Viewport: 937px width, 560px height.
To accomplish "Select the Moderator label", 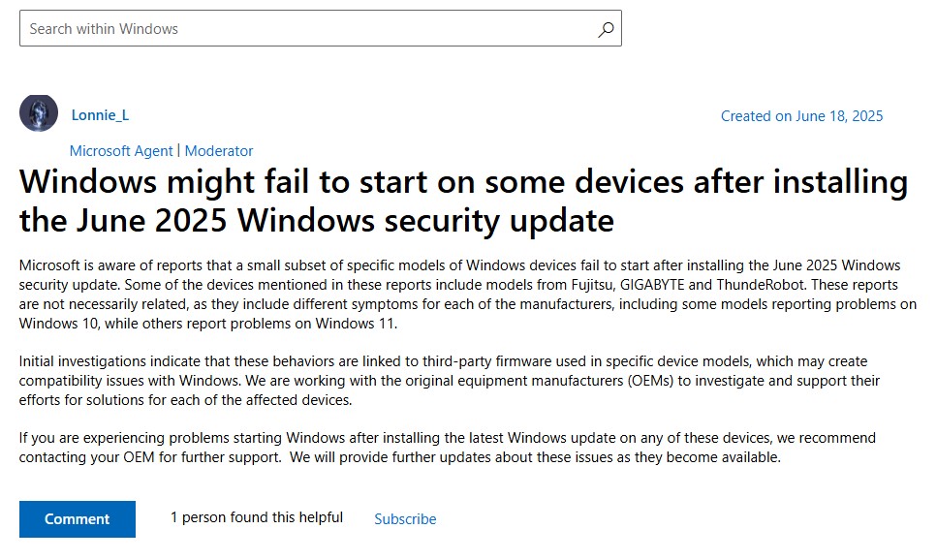I will pyautogui.click(x=219, y=151).
